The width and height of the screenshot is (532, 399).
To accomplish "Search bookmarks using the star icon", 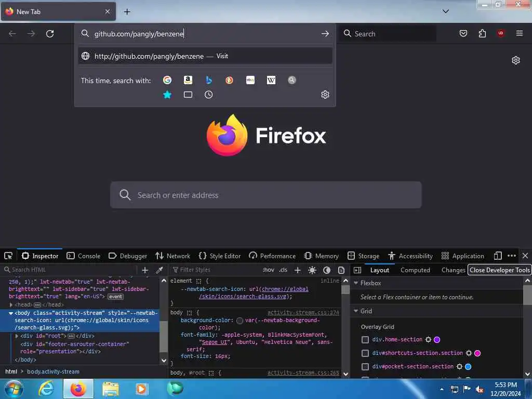I will [167, 95].
